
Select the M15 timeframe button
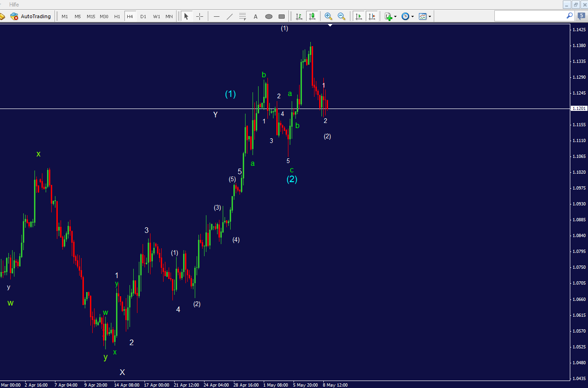click(x=91, y=16)
